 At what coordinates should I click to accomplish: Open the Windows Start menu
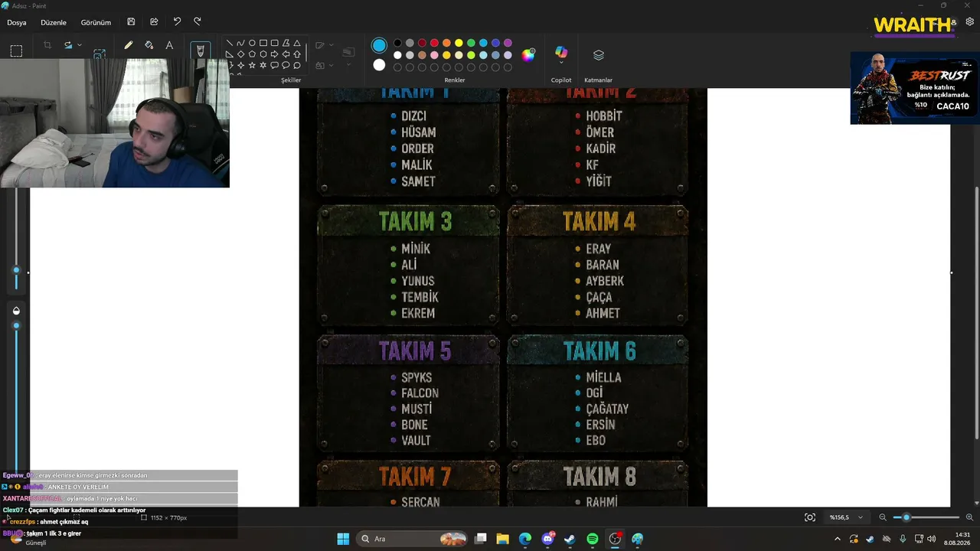pyautogui.click(x=343, y=539)
